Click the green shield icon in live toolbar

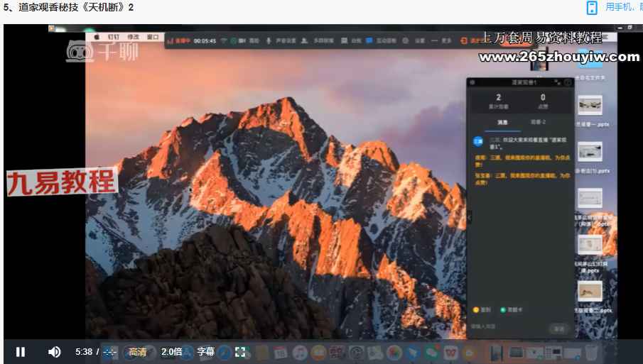click(233, 40)
